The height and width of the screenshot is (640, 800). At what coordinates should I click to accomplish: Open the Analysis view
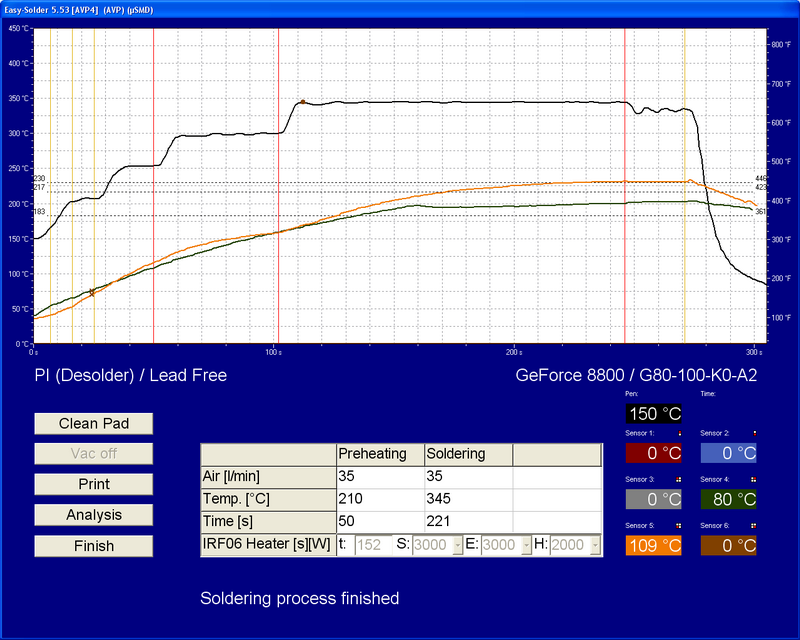pos(94,515)
